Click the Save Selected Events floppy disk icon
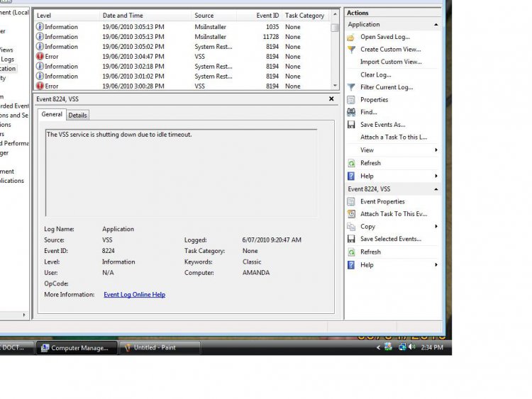 (x=351, y=239)
